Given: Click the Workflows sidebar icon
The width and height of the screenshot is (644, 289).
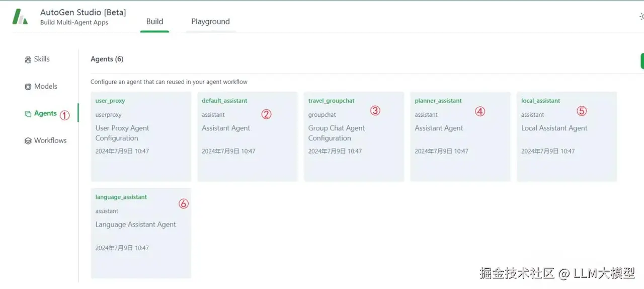Looking at the screenshot, I should (x=28, y=141).
